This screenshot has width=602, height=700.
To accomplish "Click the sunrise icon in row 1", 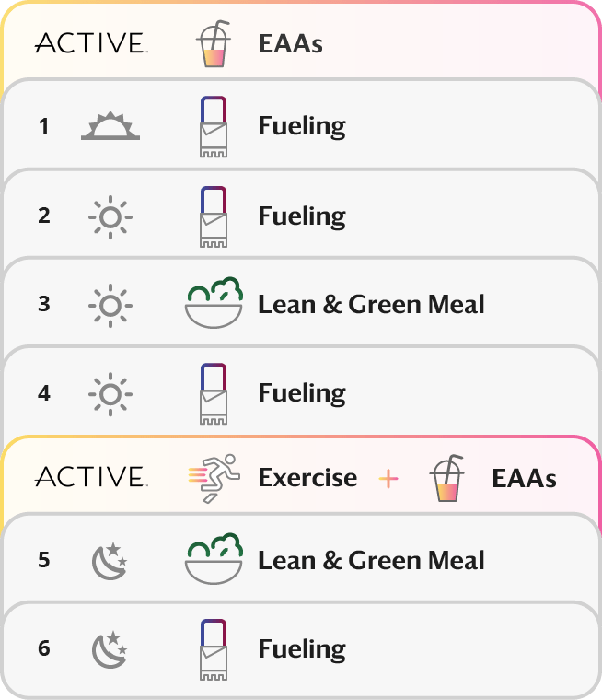I will 110,126.
